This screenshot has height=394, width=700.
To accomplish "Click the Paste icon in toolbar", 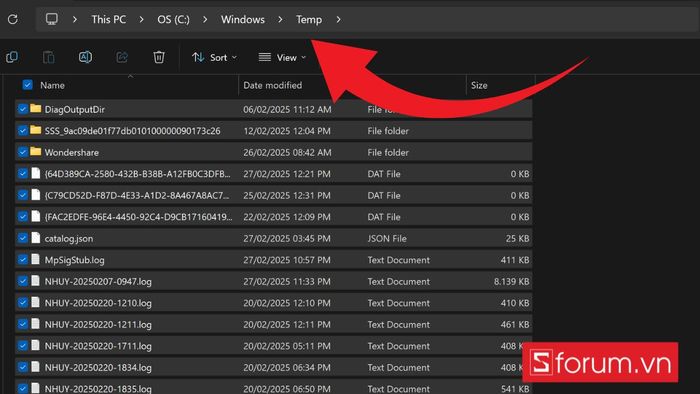I will (x=49, y=57).
